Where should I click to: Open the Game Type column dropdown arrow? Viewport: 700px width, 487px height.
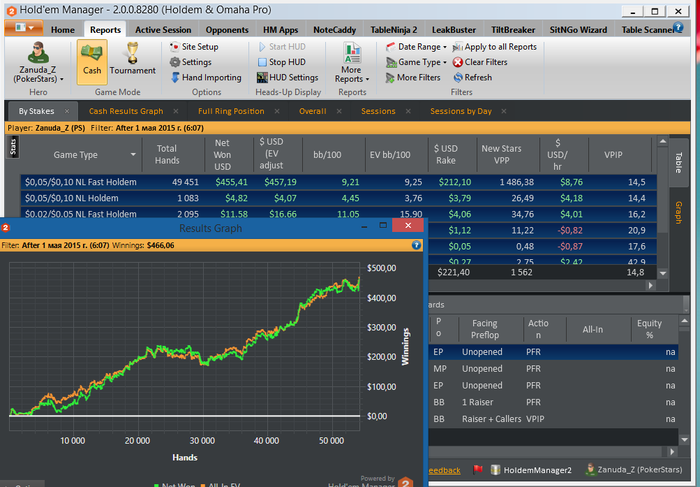(133, 155)
